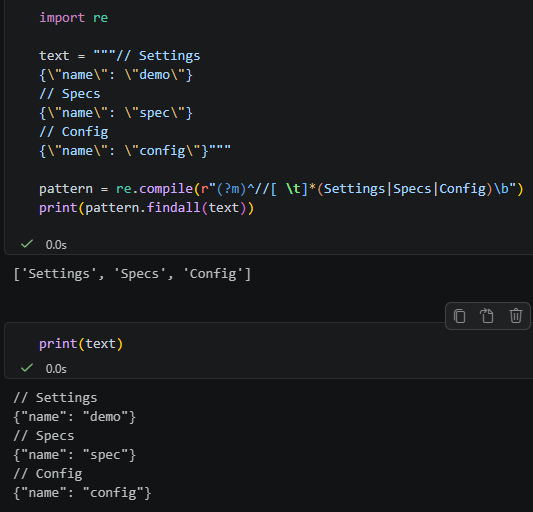Viewport: 533px width, 512px height.
Task: Click the 'print(pattern.findall(text))' line
Action: [x=147, y=208]
